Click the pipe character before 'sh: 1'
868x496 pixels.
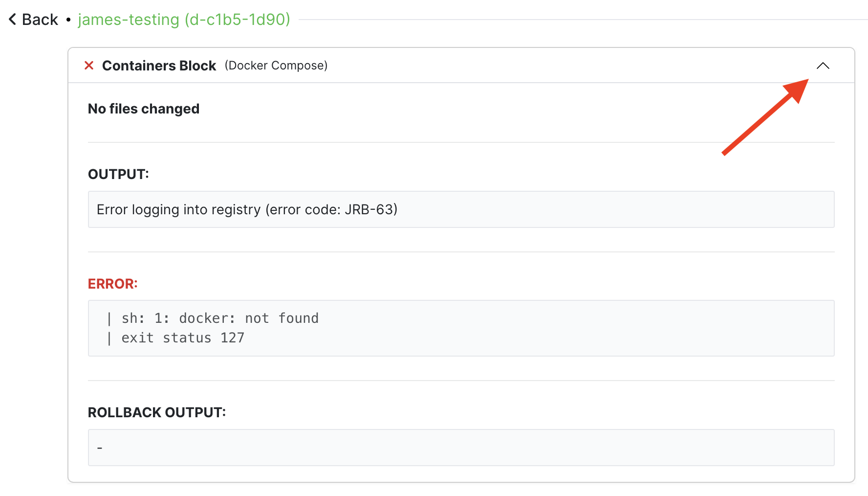109,318
